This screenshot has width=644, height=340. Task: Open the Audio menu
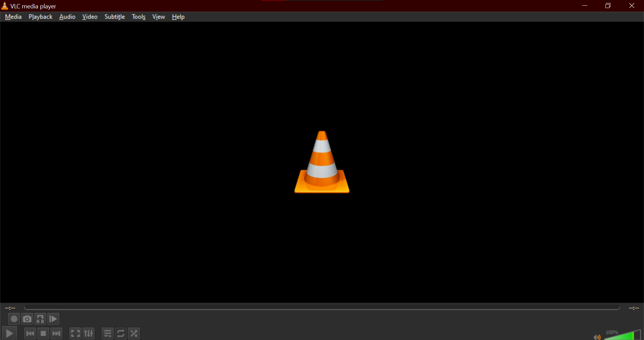(x=67, y=17)
